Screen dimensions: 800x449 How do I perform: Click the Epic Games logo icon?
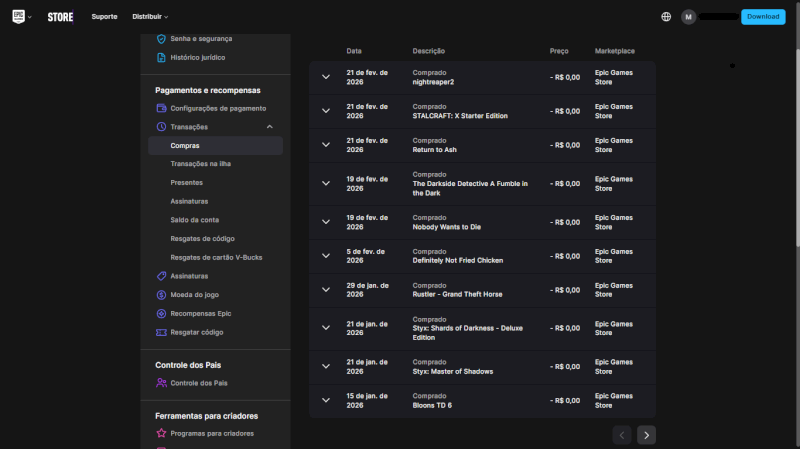point(19,16)
